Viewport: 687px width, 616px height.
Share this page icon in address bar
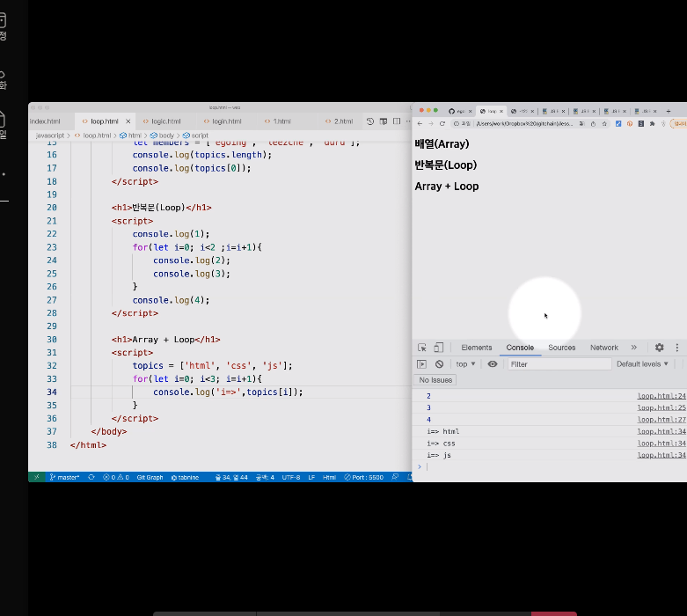pos(593,123)
